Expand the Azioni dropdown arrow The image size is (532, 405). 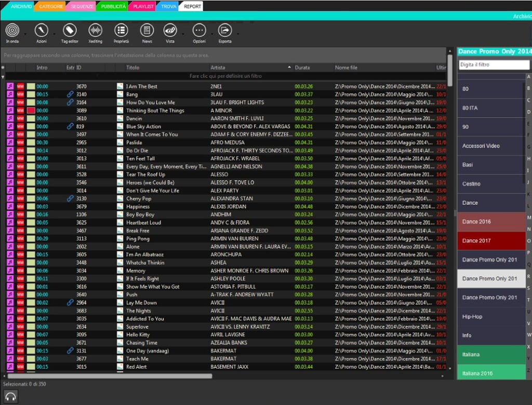[54, 34]
